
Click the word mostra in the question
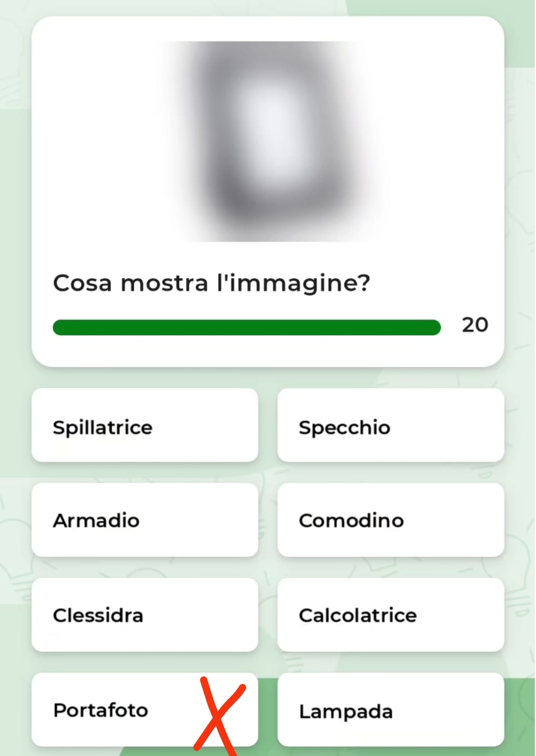pyautogui.click(x=164, y=283)
